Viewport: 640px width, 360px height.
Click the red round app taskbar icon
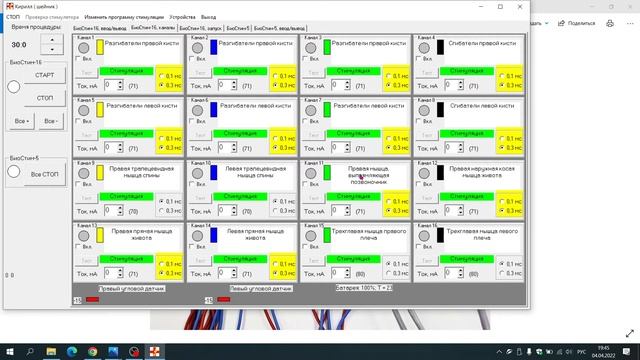coord(134,351)
